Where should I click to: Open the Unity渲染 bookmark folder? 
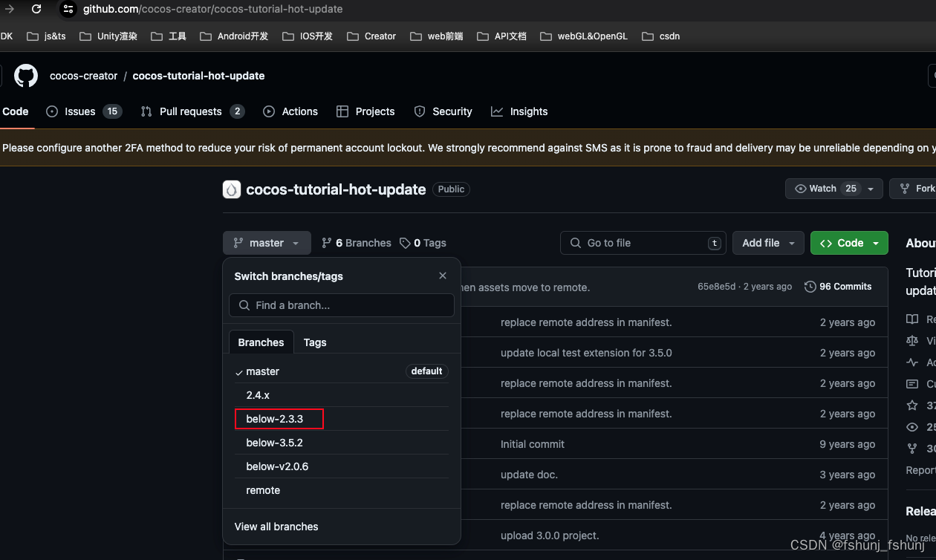pos(108,36)
